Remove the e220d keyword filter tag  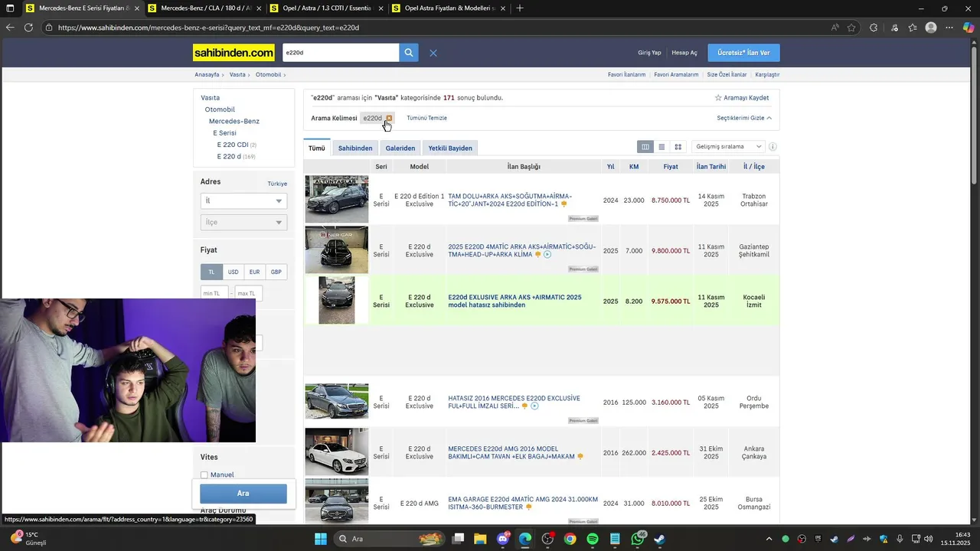[389, 118]
